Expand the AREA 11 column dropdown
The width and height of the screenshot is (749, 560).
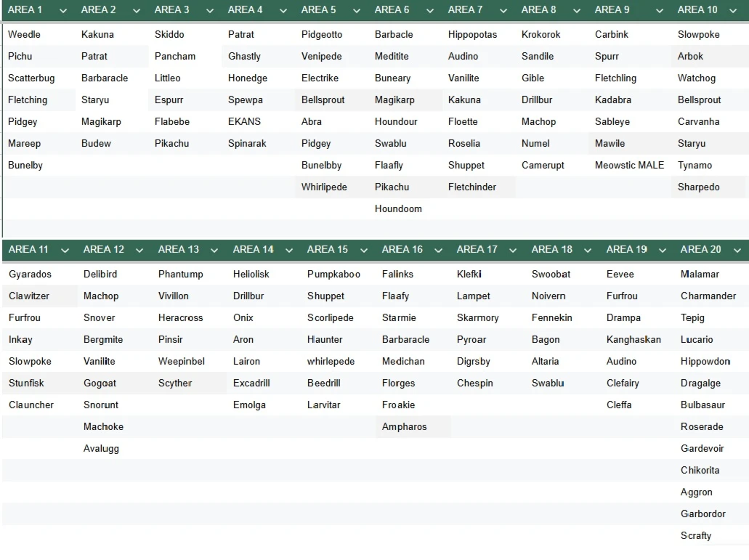[65, 251]
